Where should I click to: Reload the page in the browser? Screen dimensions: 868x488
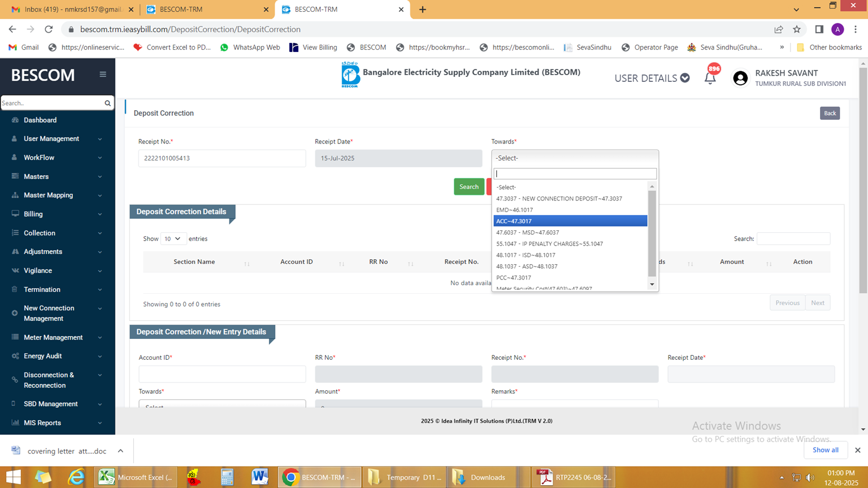click(49, 29)
